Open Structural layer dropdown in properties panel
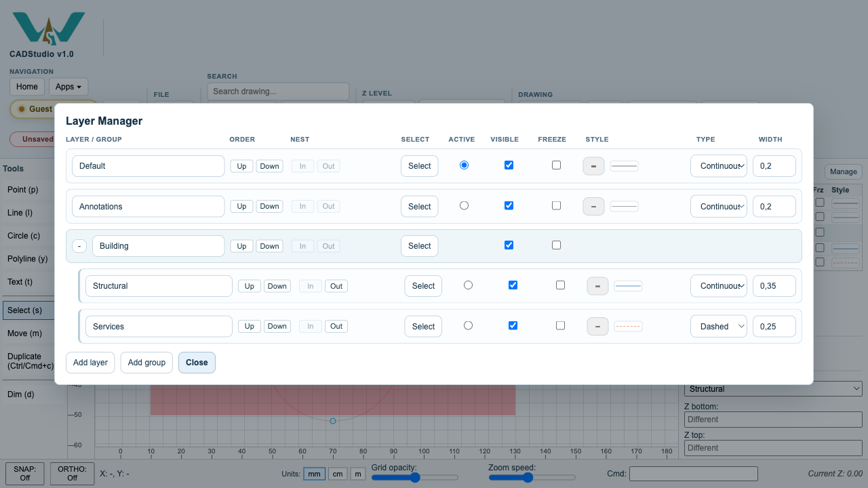The width and height of the screenshot is (868, 488). tap(773, 389)
